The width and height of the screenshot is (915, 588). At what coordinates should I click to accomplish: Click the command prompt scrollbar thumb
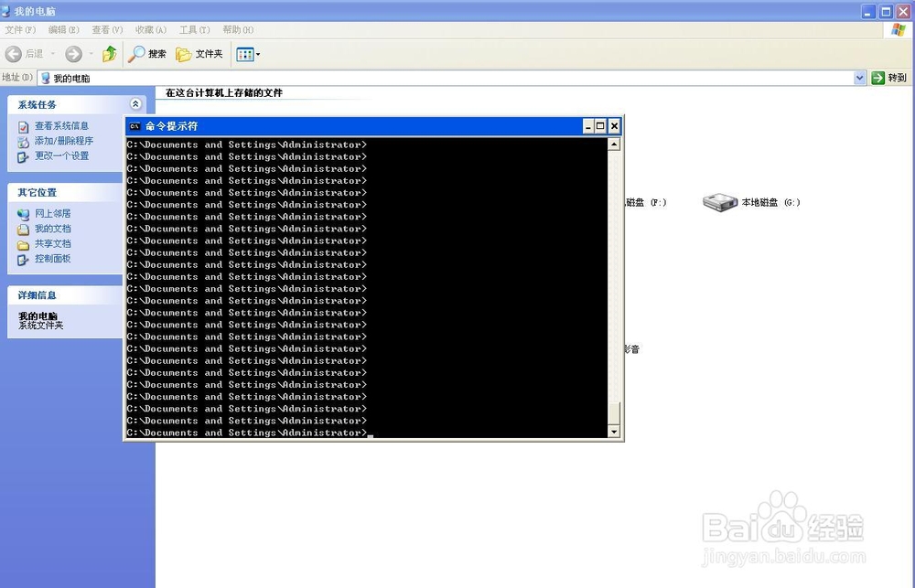tap(614, 413)
